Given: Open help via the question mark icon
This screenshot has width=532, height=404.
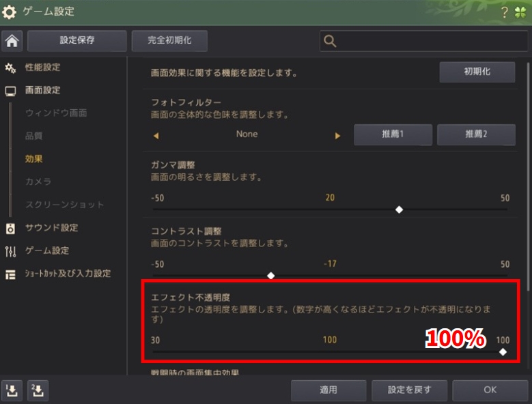Looking at the screenshot, I should [505, 12].
